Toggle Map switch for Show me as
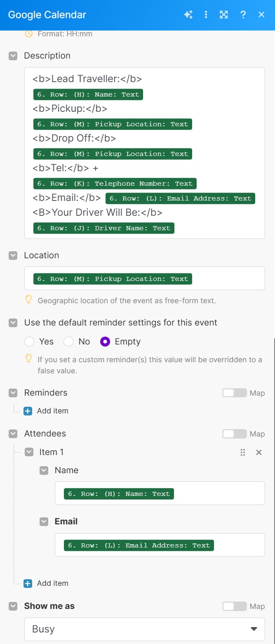Screen dimensions: 275x644 234,606
